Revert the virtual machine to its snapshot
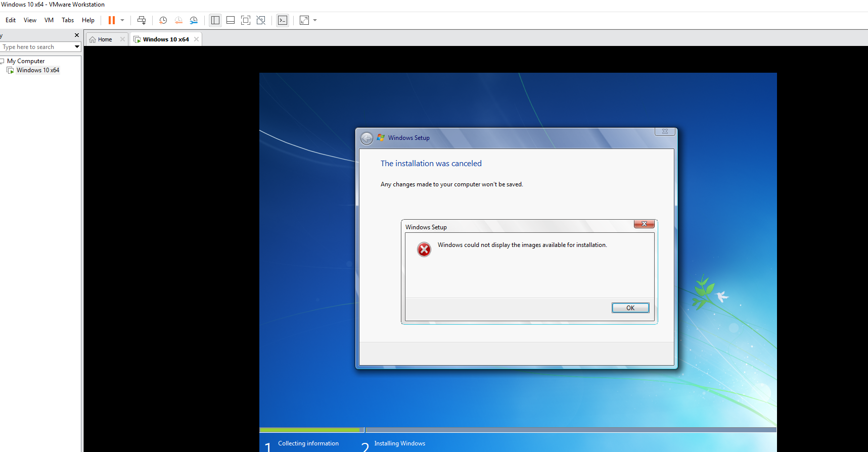Image resolution: width=868 pixels, height=452 pixels. click(x=178, y=20)
